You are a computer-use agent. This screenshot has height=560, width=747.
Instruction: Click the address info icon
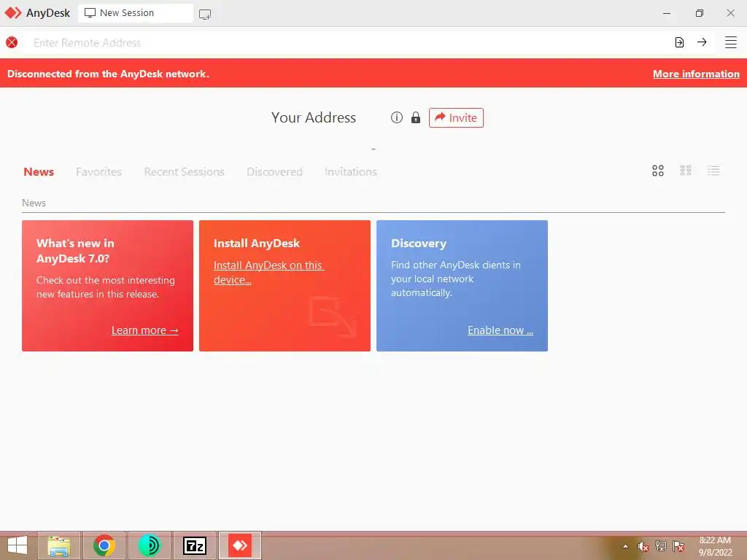pos(396,117)
